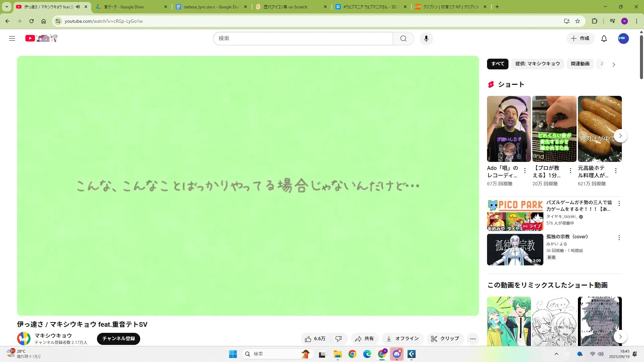Open the notifications bell

(x=604, y=39)
